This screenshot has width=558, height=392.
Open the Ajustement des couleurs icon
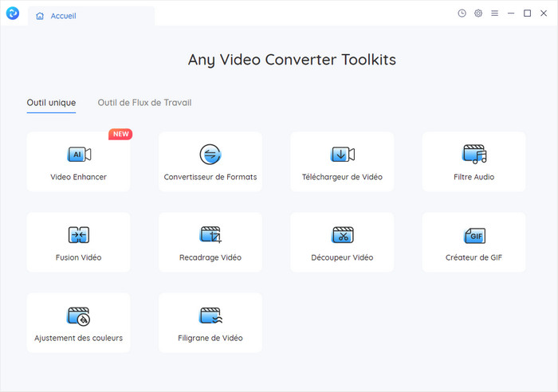(79, 316)
